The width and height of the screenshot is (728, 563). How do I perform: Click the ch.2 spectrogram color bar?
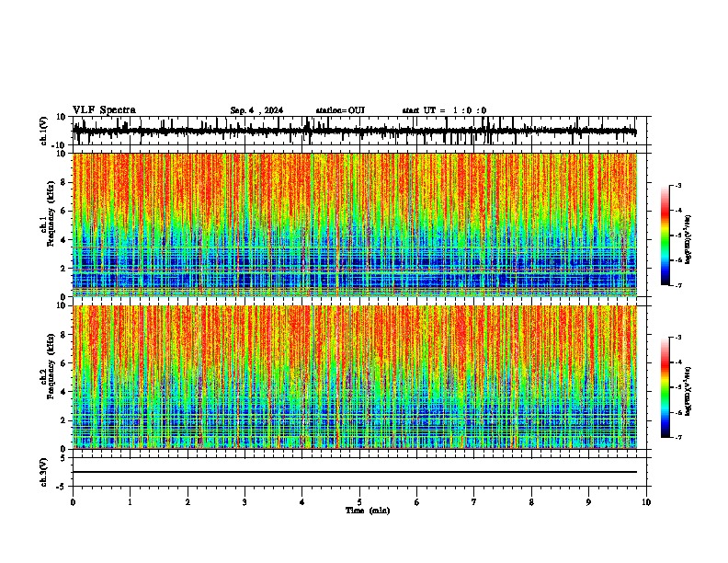coord(665,387)
